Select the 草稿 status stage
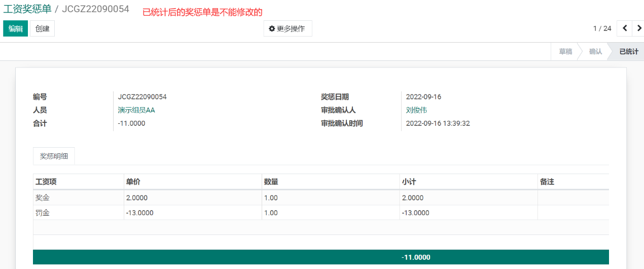 [x=565, y=52]
